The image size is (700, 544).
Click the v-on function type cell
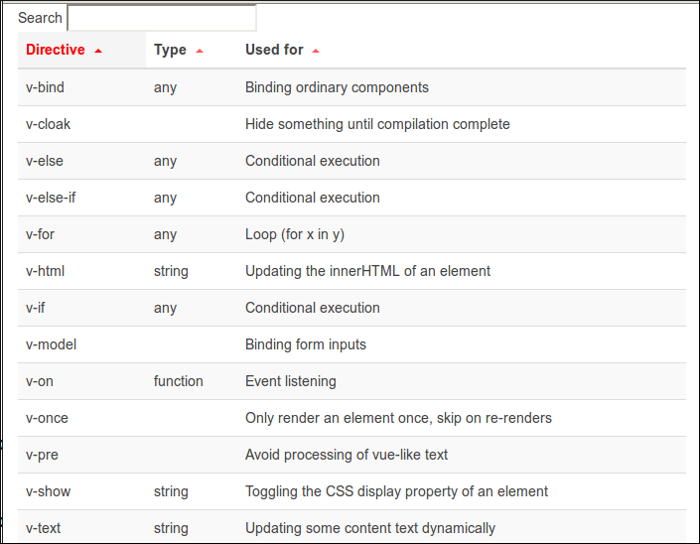coord(178,381)
